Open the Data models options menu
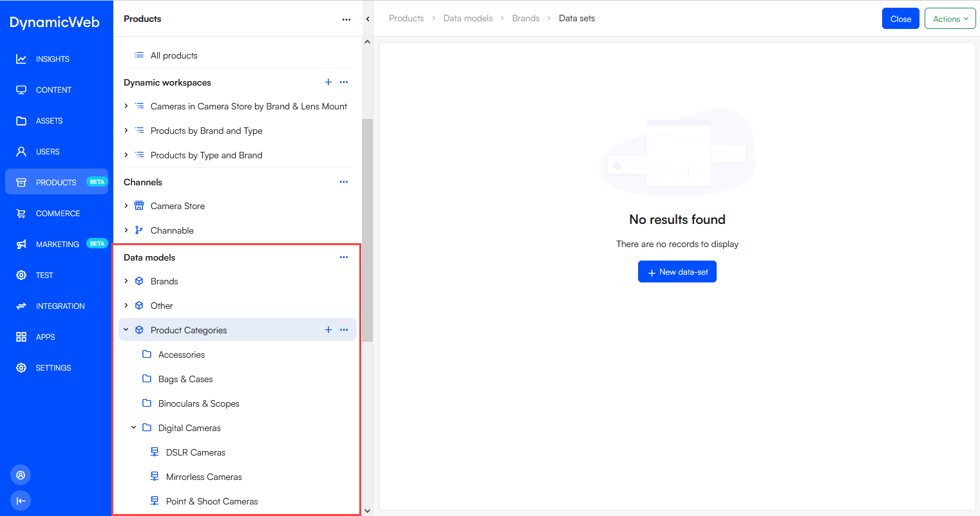 tap(344, 257)
